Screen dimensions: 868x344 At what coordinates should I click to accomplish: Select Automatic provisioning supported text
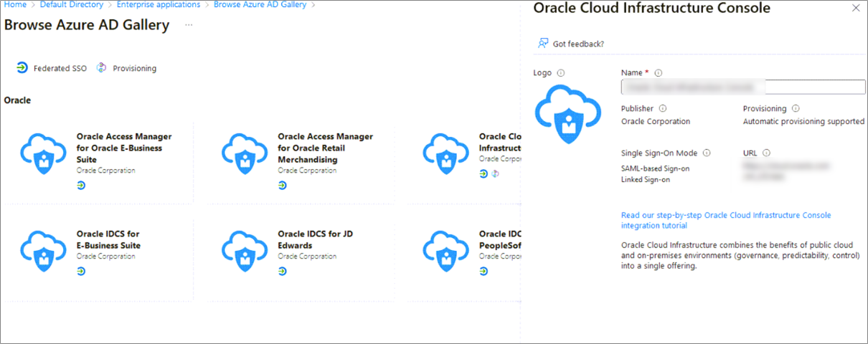[x=803, y=121]
